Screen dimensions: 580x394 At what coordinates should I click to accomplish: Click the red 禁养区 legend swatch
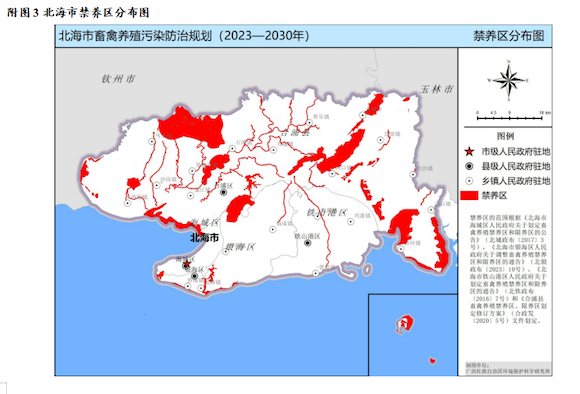(x=469, y=195)
